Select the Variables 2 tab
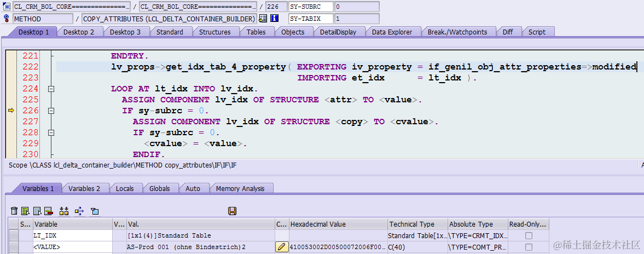The height and width of the screenshot is (254, 644). coord(84,189)
